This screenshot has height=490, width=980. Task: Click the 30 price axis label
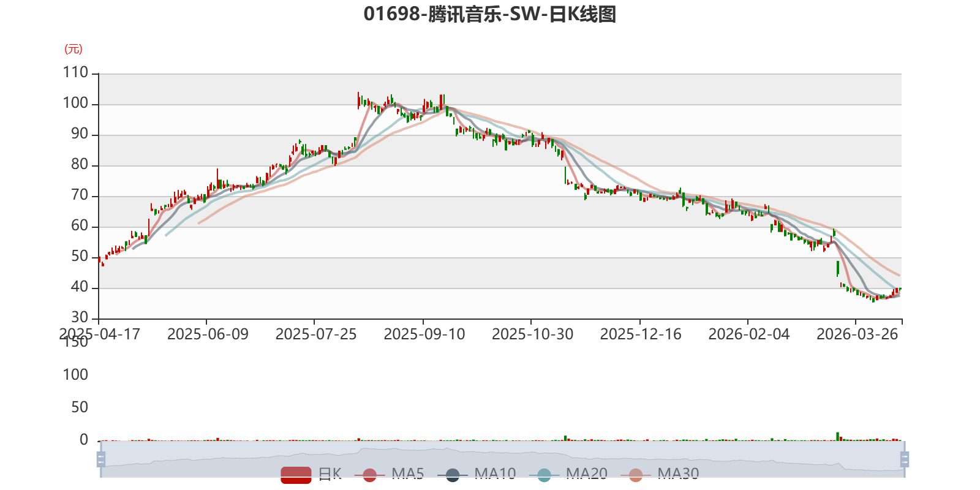80,317
